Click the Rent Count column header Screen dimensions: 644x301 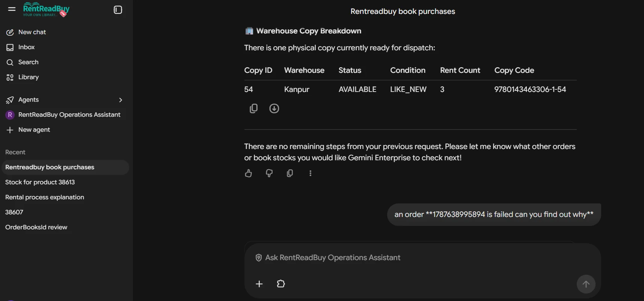(x=460, y=71)
